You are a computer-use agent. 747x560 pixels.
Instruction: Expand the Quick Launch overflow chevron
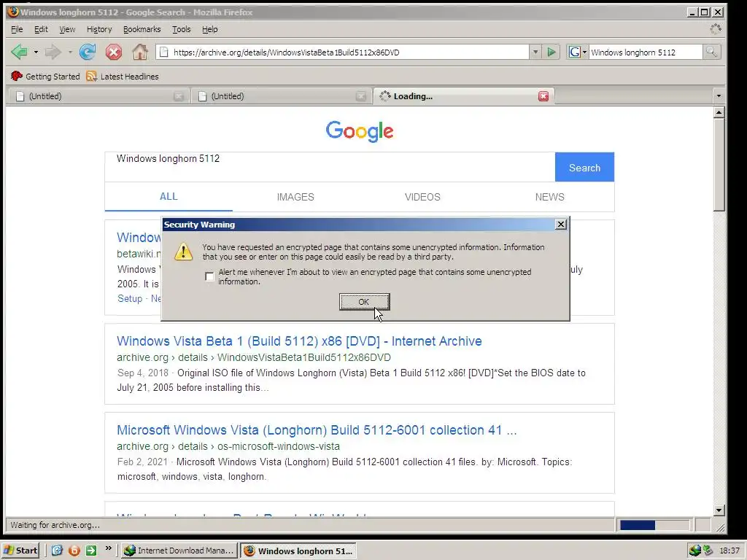(x=108, y=548)
